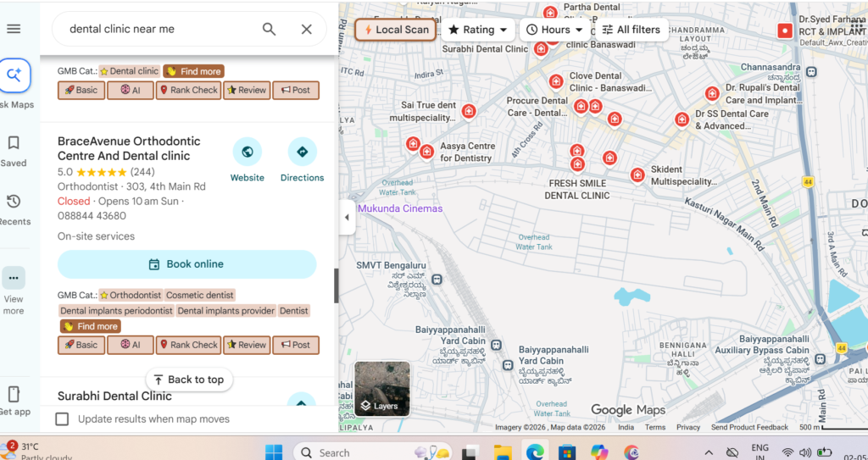Image resolution: width=868 pixels, height=460 pixels.
Task: Select Skident Multispeciality map pin
Action: coord(637,175)
